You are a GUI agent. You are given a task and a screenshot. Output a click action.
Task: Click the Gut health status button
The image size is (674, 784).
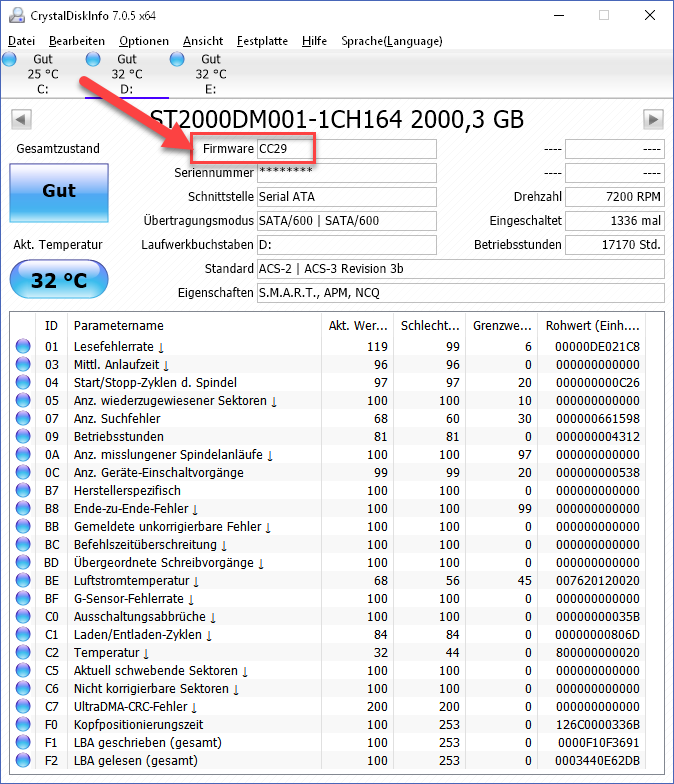[59, 192]
